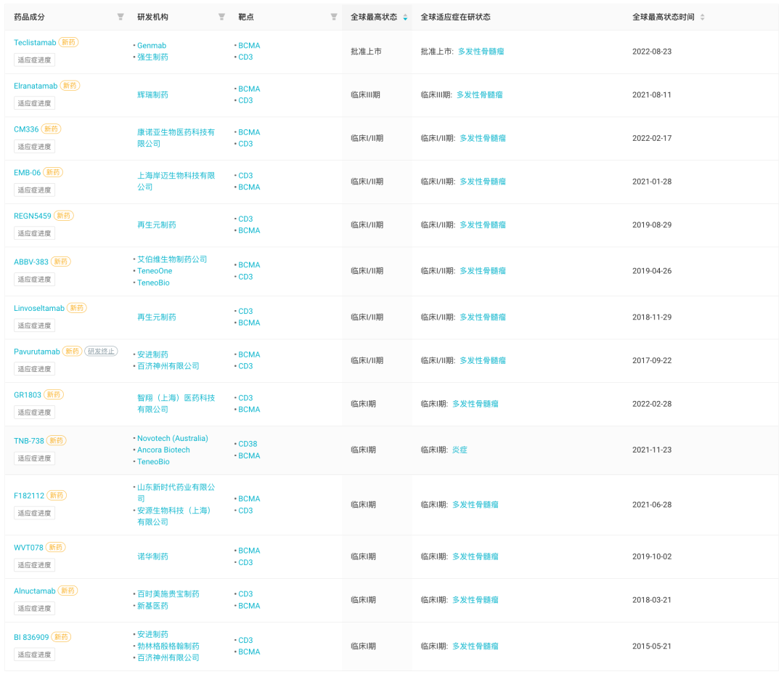Open 炎症 indication link

pyautogui.click(x=460, y=450)
